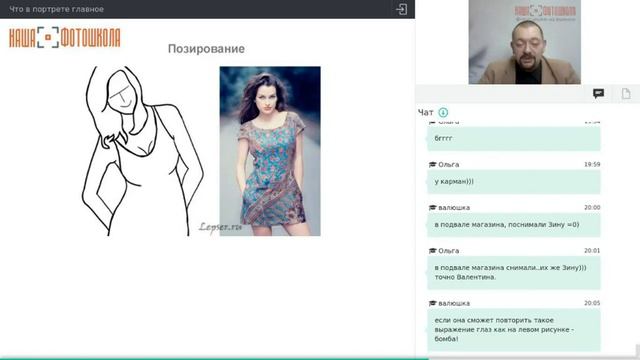Click the line drawing pose sketch
The height and width of the screenshot is (360, 640).
[142, 151]
